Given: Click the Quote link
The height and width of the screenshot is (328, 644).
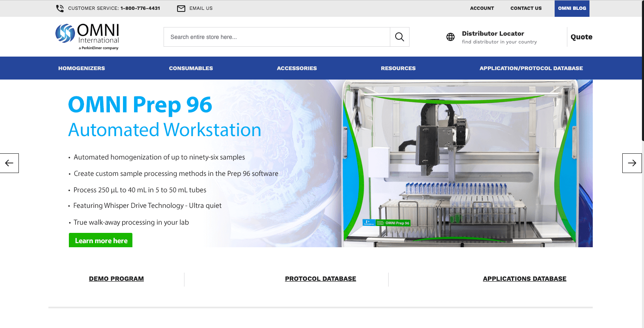Looking at the screenshot, I should 581,37.
